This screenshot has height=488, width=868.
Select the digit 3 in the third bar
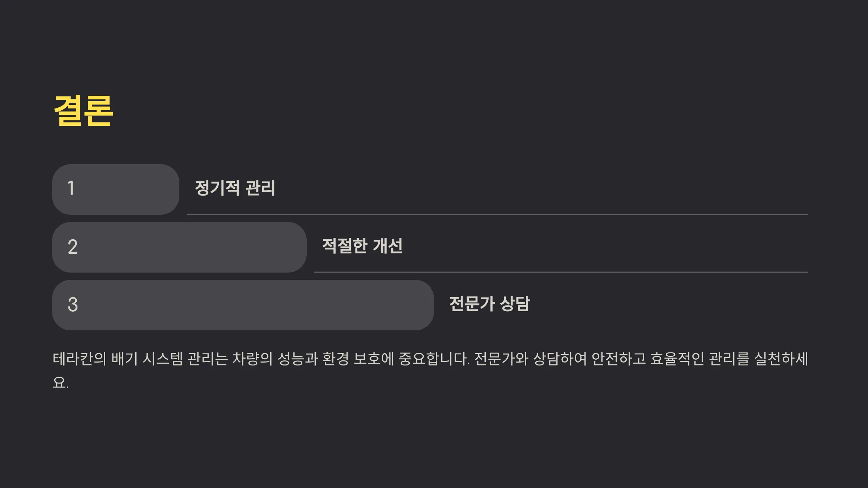point(73,304)
